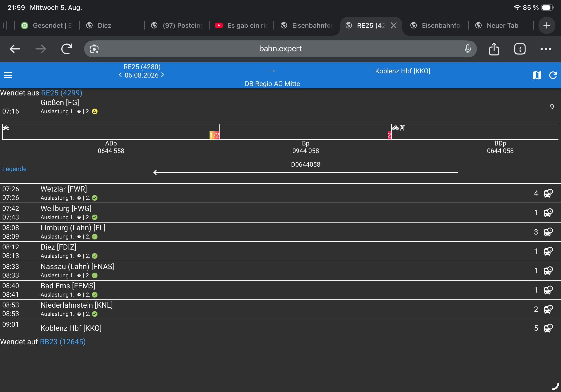The height and width of the screenshot is (392, 561).
Task: Go to previous day chevron
Action: coord(120,75)
